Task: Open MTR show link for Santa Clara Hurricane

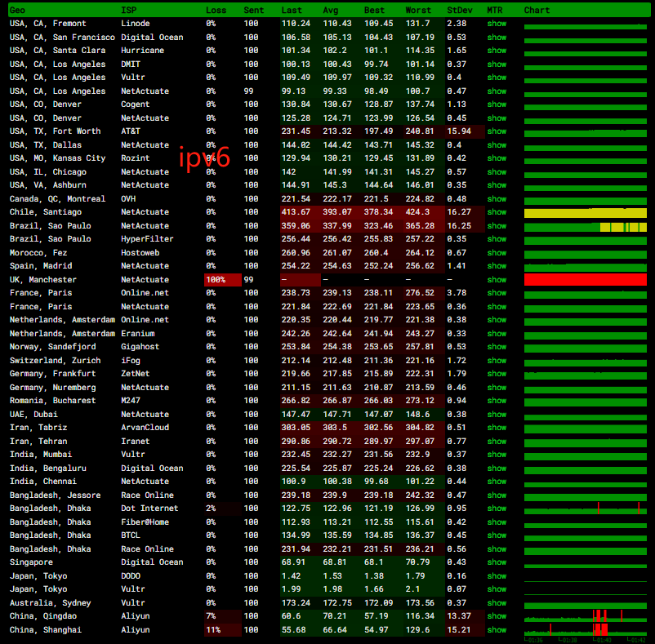Action: [x=497, y=51]
